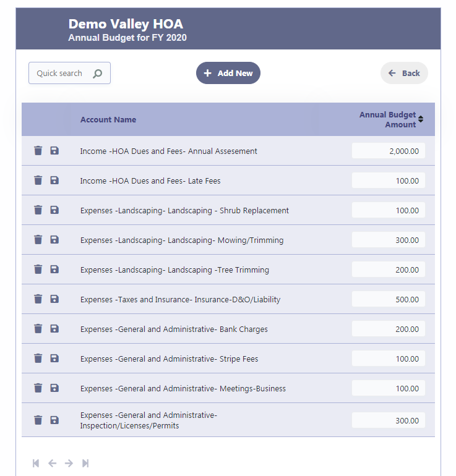Edit the Bank Charges 200.00 amount
The height and width of the screenshot is (476, 456).
tap(389, 329)
